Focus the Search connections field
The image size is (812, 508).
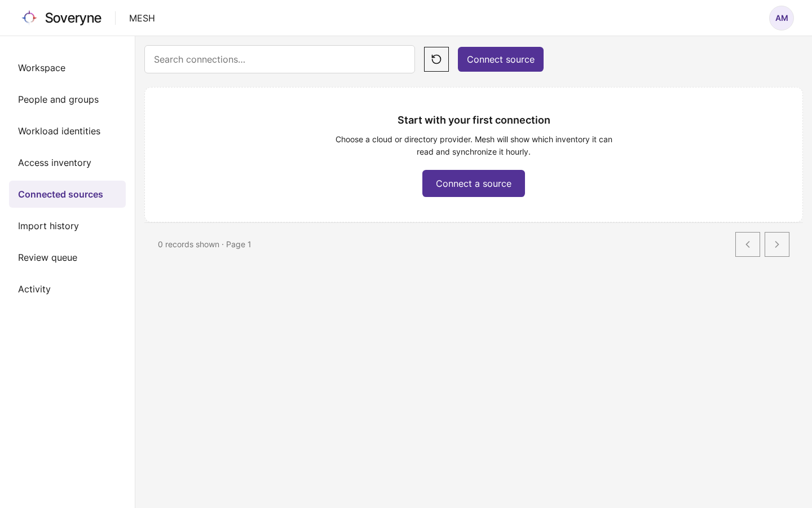click(280, 59)
